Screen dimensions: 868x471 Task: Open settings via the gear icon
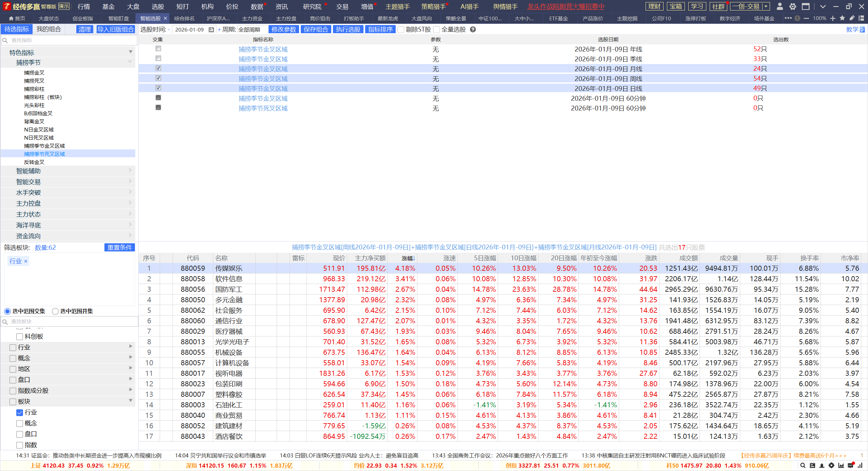(x=793, y=6)
